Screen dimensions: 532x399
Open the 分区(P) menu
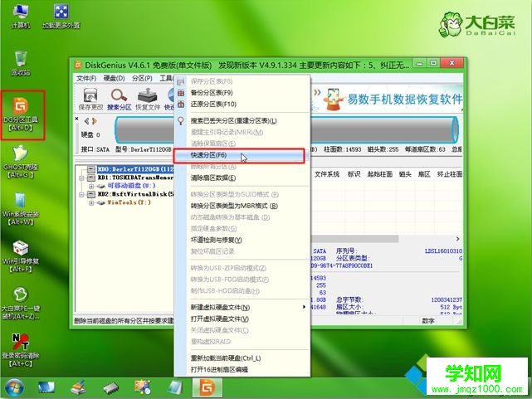click(142, 78)
